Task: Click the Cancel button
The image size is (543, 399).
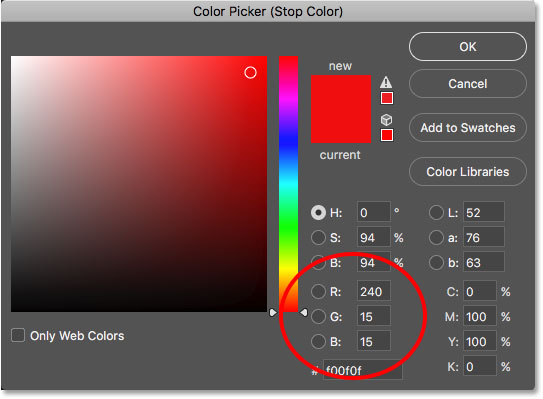Action: tap(468, 84)
